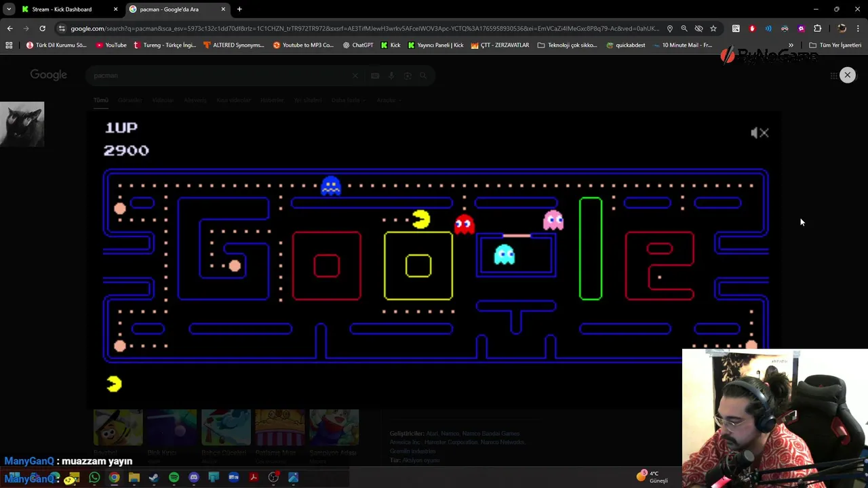Screen dimensions: 868x488
Task: Open Teknoloji çok sikko bookmark folder
Action: pyautogui.click(x=567, y=45)
